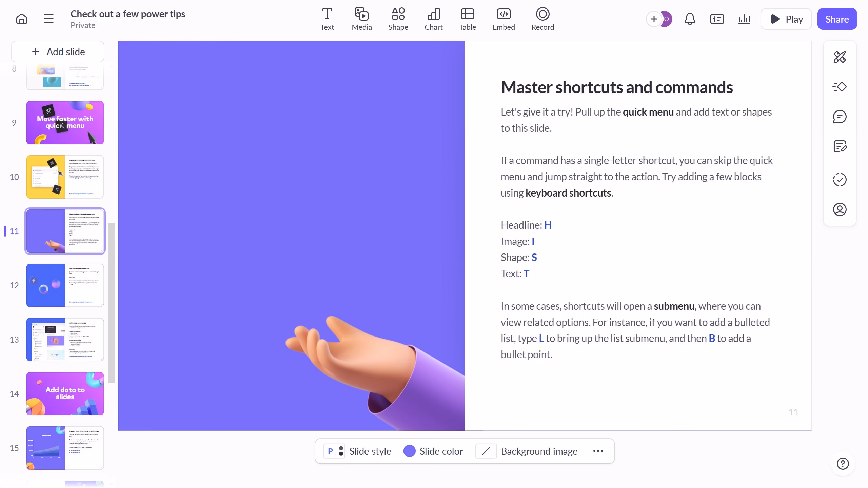Add a new slide

58,52
